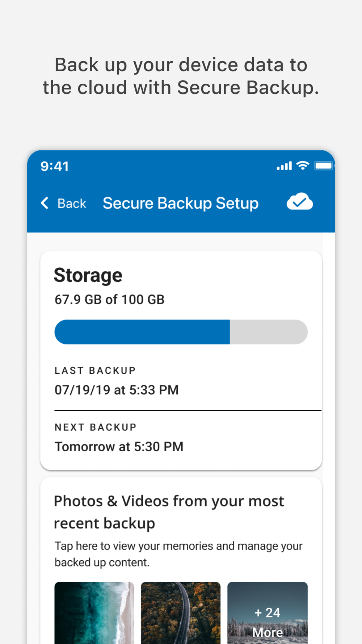The height and width of the screenshot is (644, 362).
Task: Tap the 9:41 status bar clock
Action: pyautogui.click(x=55, y=166)
